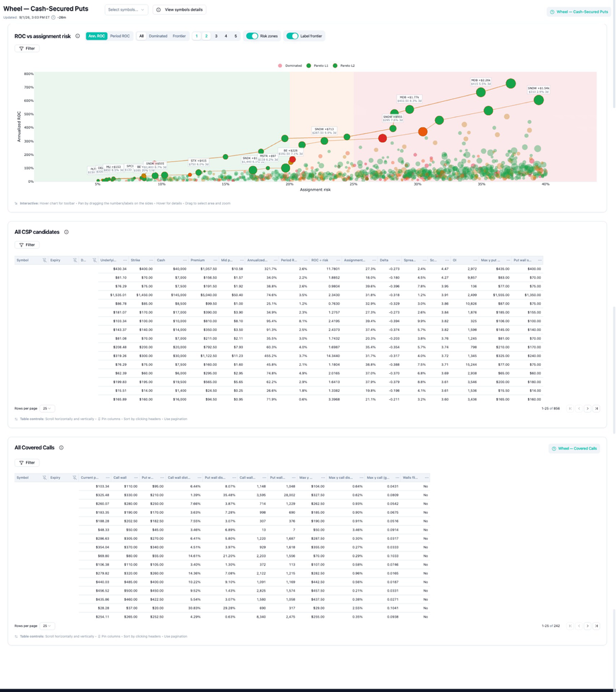Toggle Pareto L1 series in chart legend
Screen dimensions: 616x692
317,66
